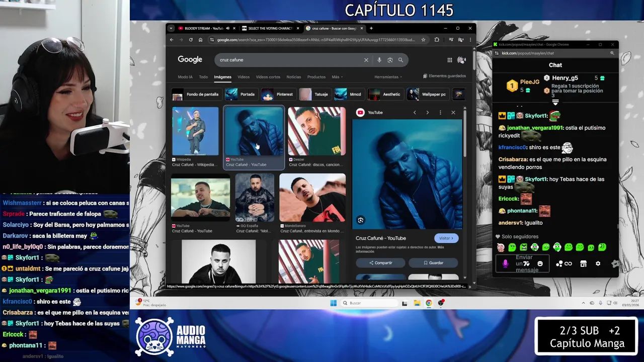Open the emoji picker in Kick chat

point(540,263)
